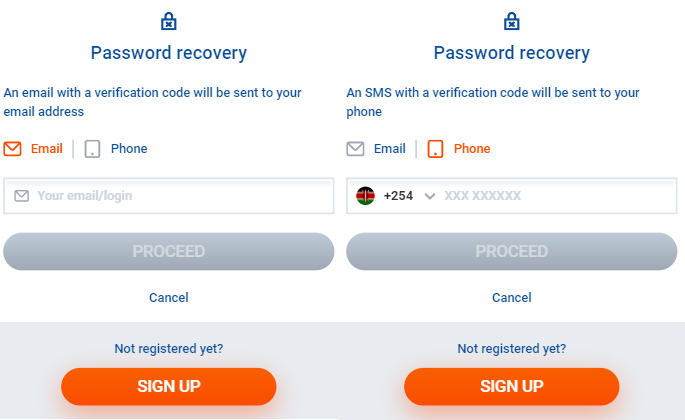
Task: Click envelope icon inside the email input field
Action: (22, 196)
